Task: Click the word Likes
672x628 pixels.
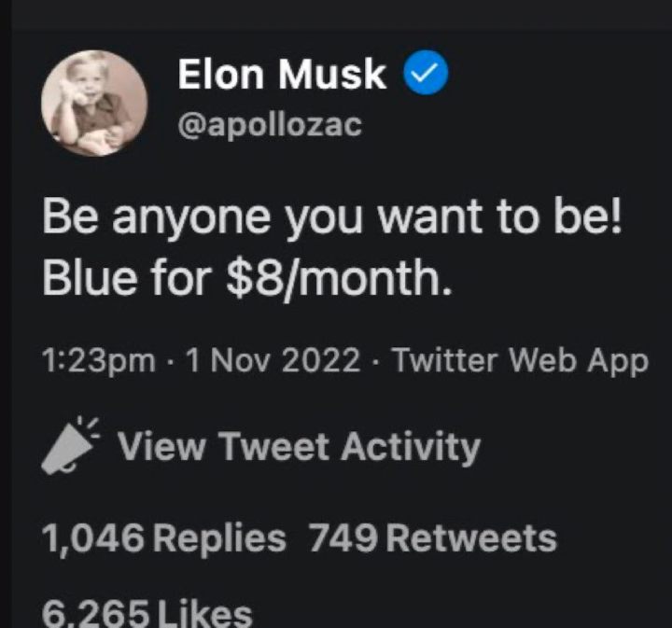Action: 205,613
